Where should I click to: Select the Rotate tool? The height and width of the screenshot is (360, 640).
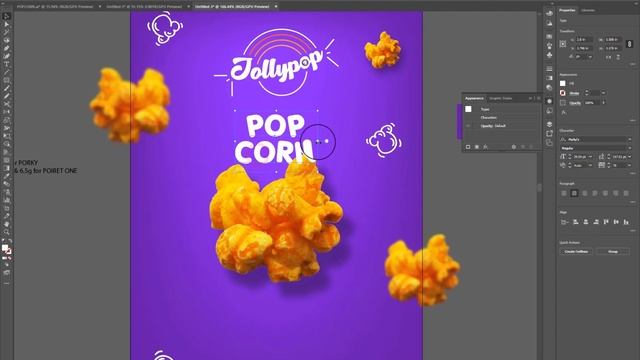pos(7,112)
